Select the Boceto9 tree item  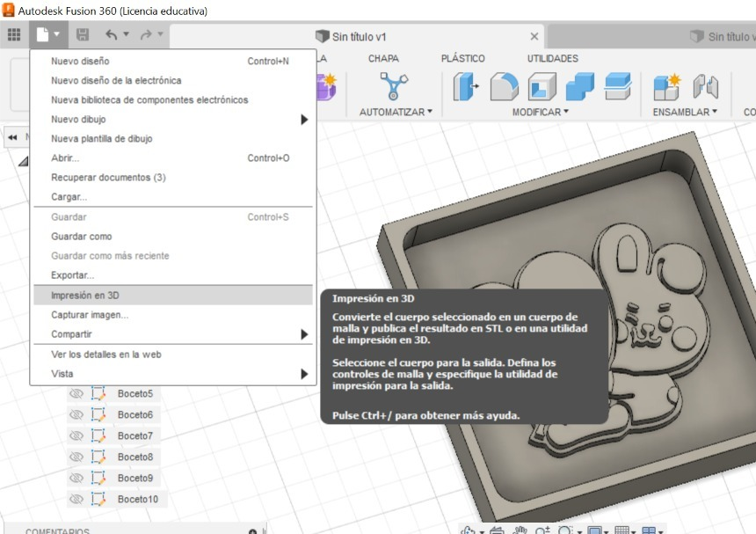click(135, 478)
